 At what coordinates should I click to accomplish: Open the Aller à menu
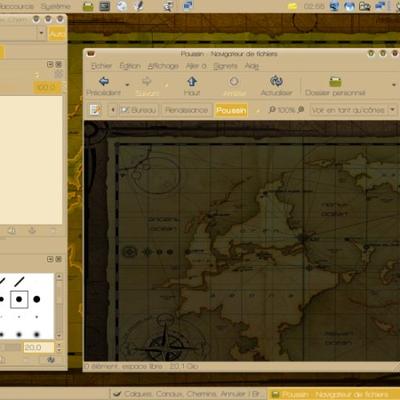coord(196,66)
